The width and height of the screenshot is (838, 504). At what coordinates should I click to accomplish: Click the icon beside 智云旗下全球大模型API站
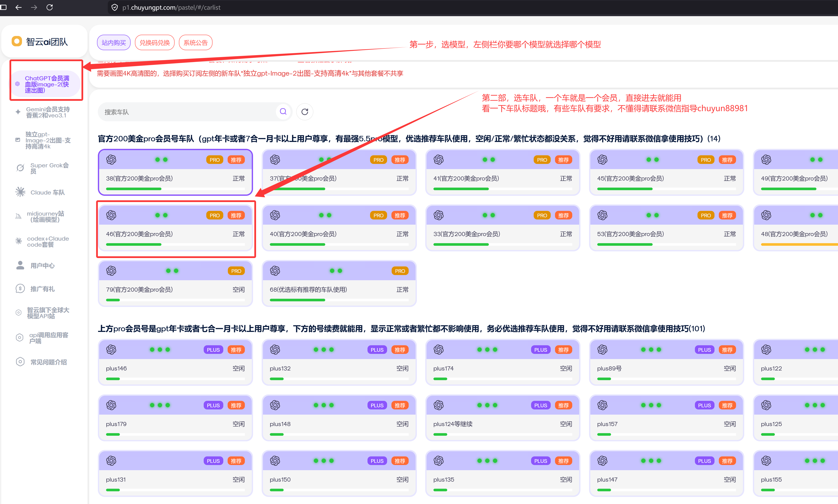click(x=19, y=313)
